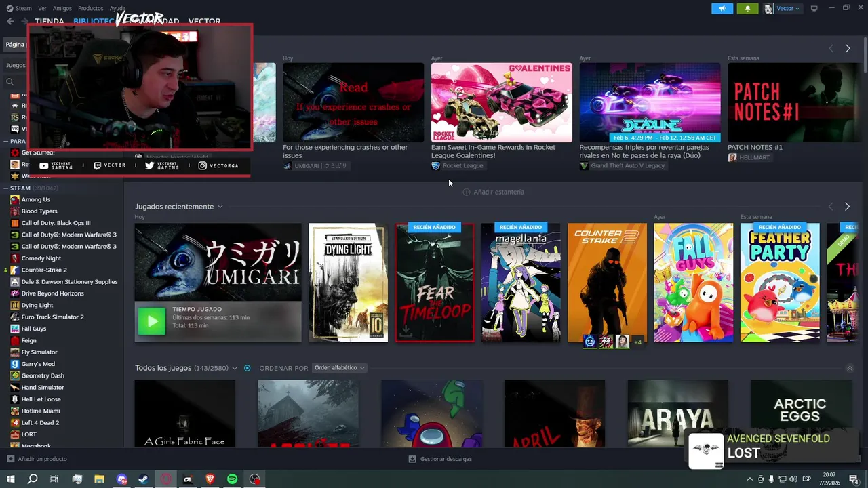Go back with the navigation arrow

click(10, 21)
